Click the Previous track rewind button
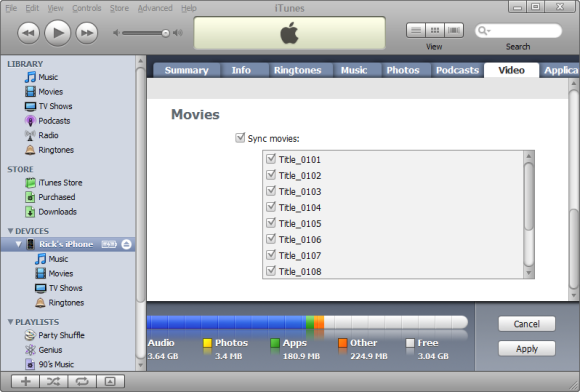 (x=28, y=33)
